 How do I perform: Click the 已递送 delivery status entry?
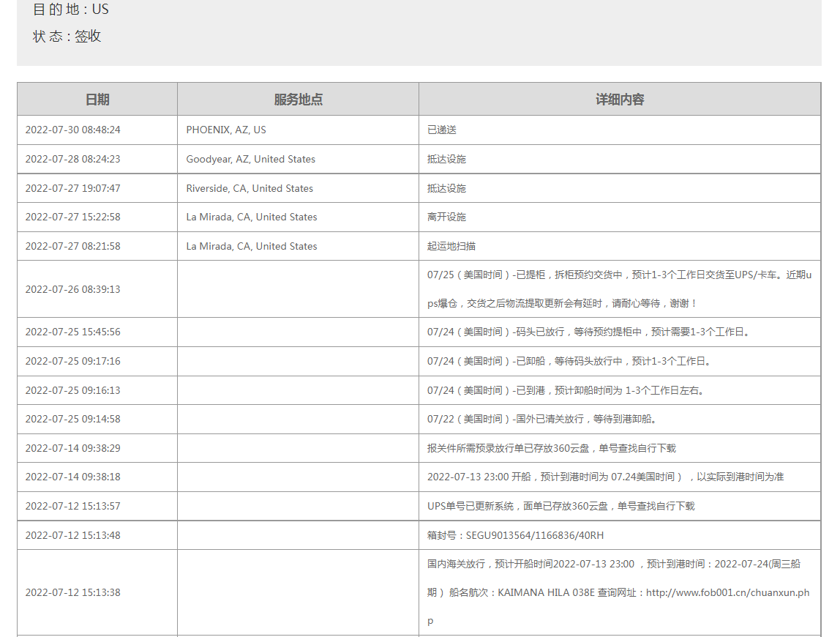[x=442, y=130]
